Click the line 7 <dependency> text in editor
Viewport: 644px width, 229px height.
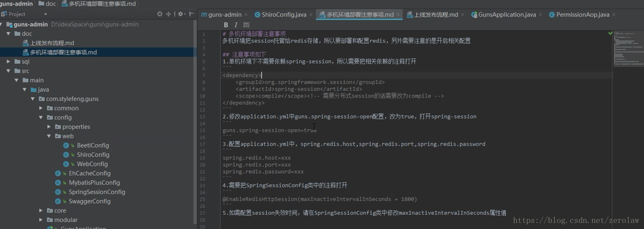coord(242,75)
